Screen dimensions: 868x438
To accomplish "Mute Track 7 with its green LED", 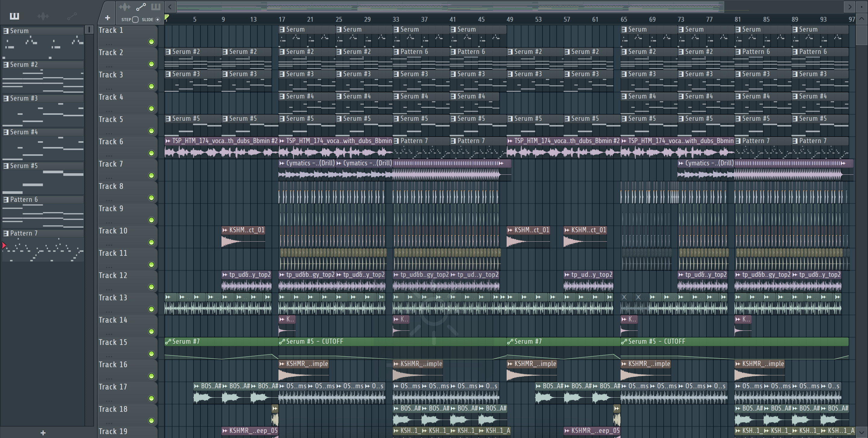I will coord(152,175).
